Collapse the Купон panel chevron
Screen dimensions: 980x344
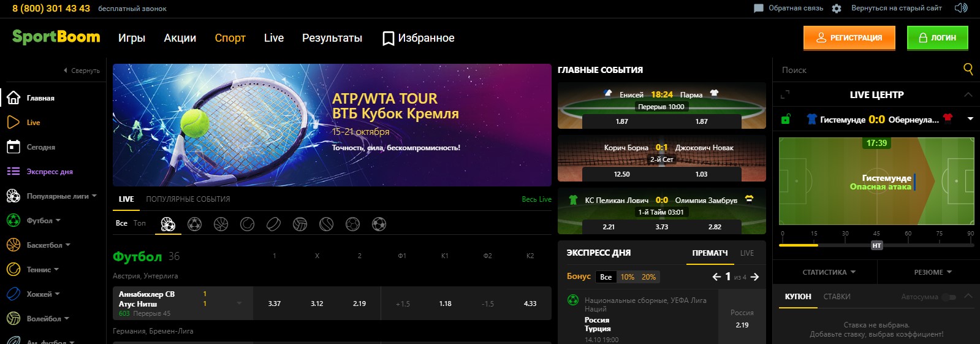click(x=968, y=296)
